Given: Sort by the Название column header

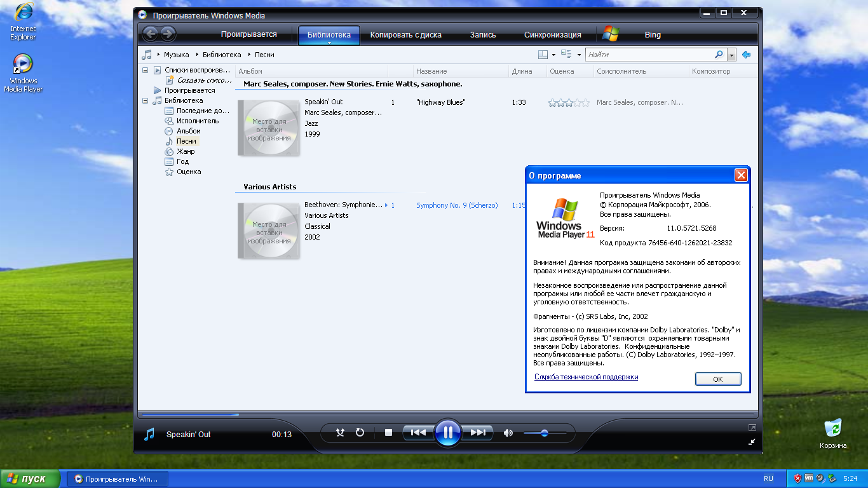Looking at the screenshot, I should pyautogui.click(x=461, y=71).
